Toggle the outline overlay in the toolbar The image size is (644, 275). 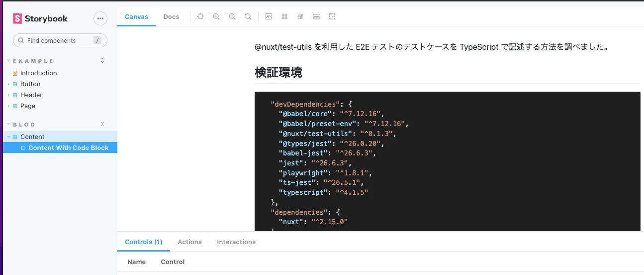(x=332, y=16)
